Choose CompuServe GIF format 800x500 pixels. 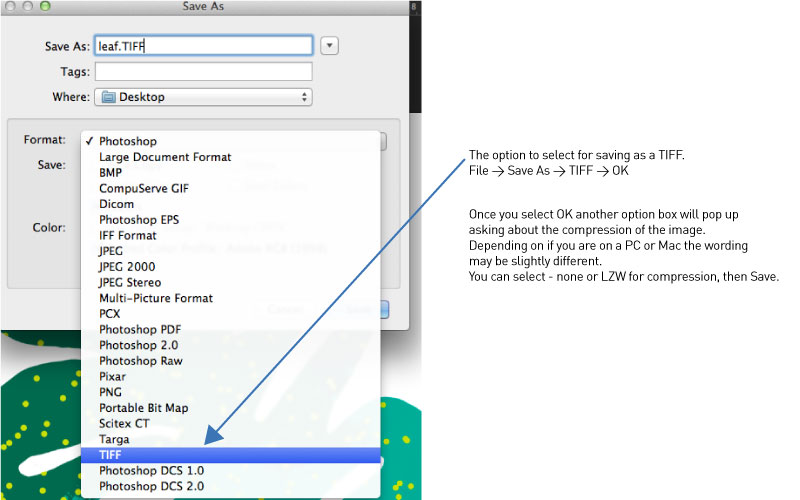click(x=231, y=188)
